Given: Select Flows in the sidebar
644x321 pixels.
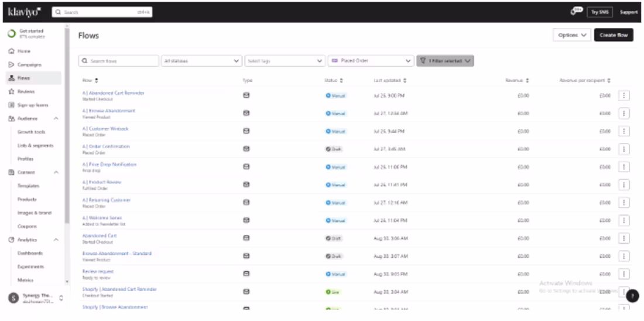Looking at the screenshot, I should click(34, 78).
